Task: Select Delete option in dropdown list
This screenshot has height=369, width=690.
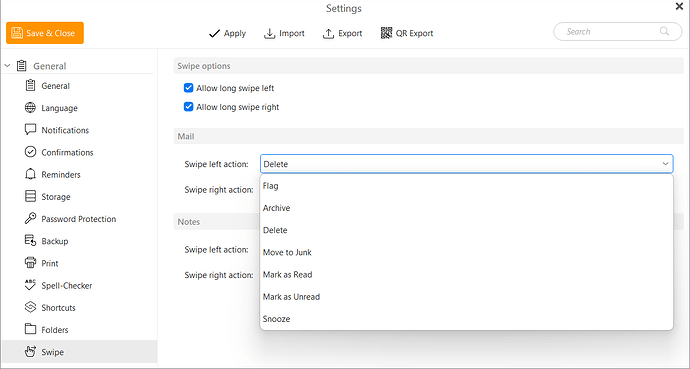Action: 466,230
